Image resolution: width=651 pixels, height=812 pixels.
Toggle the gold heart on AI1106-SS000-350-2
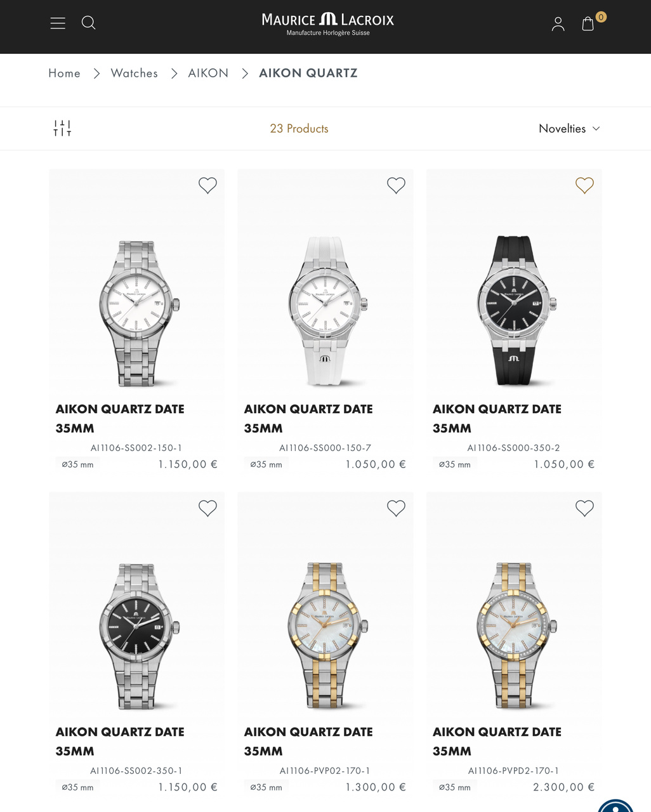coord(584,185)
